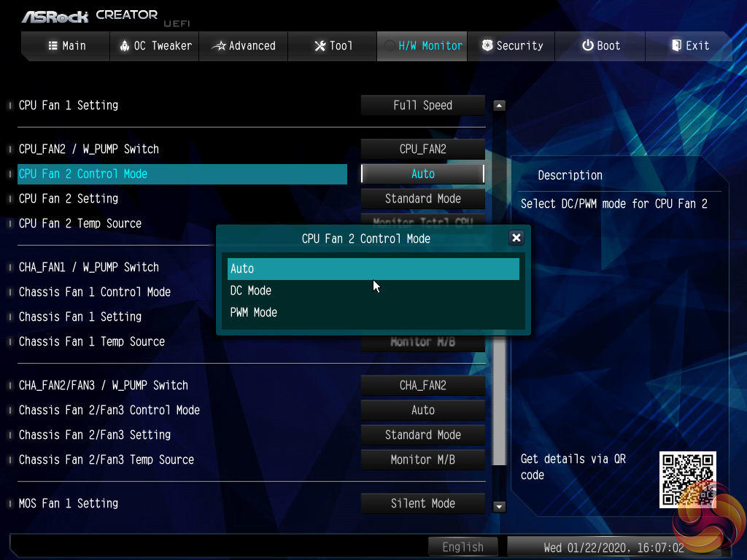Viewport: 747px width, 560px height.
Task: Click the Security shield icon
Action: click(487, 45)
